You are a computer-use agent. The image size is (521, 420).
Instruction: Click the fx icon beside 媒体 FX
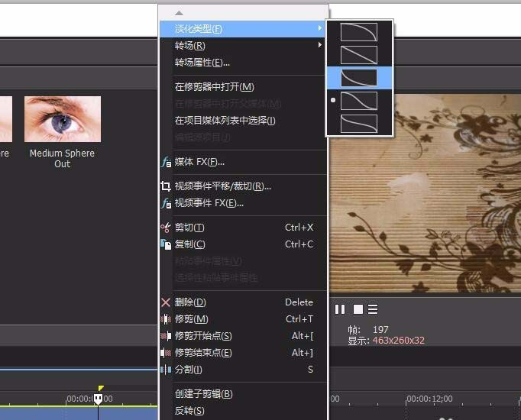pos(166,162)
